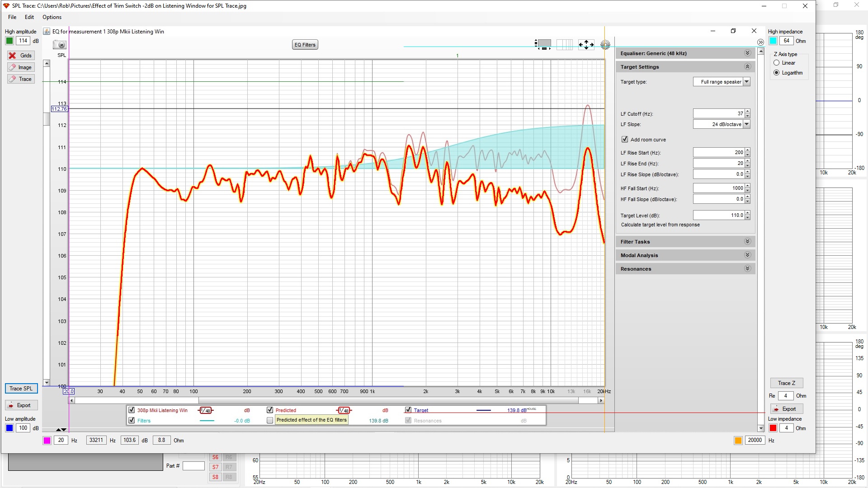Image resolution: width=868 pixels, height=488 pixels.
Task: Expand the Modal Analysis section
Action: pos(747,255)
